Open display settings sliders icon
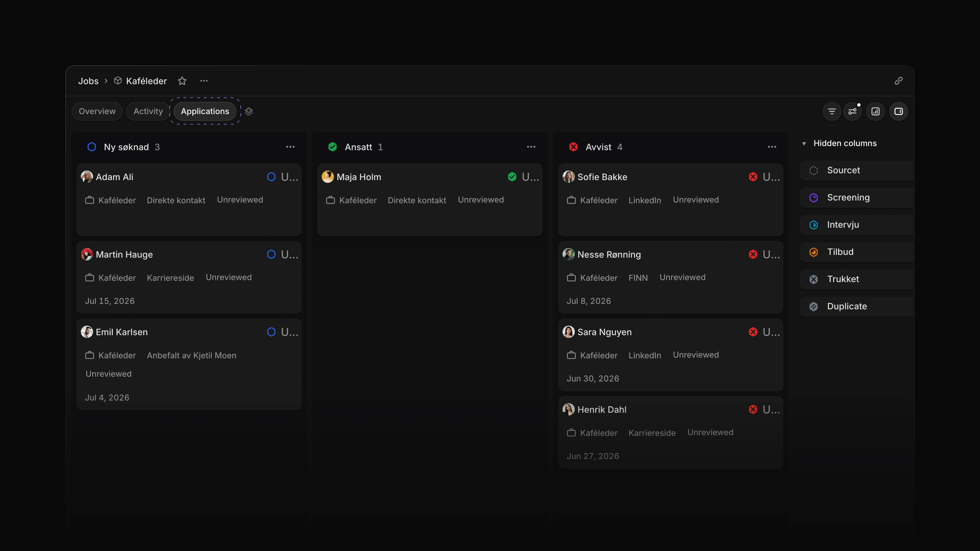 [853, 111]
